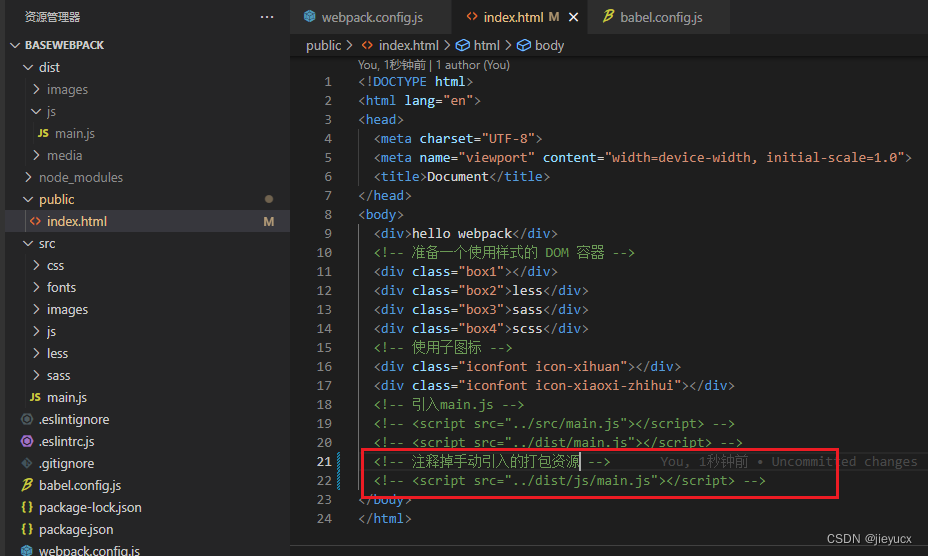Click the babel icon beside babel.config.js in tree
Screen dimensions: 928x556
coord(27,485)
